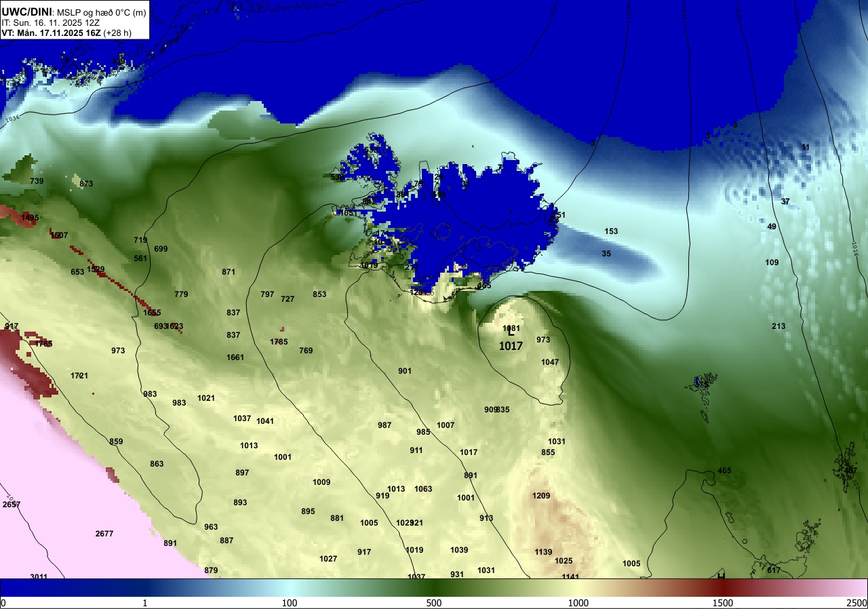The height and width of the screenshot is (609, 868).
Task: Click the height value 153
Action: click(x=611, y=231)
